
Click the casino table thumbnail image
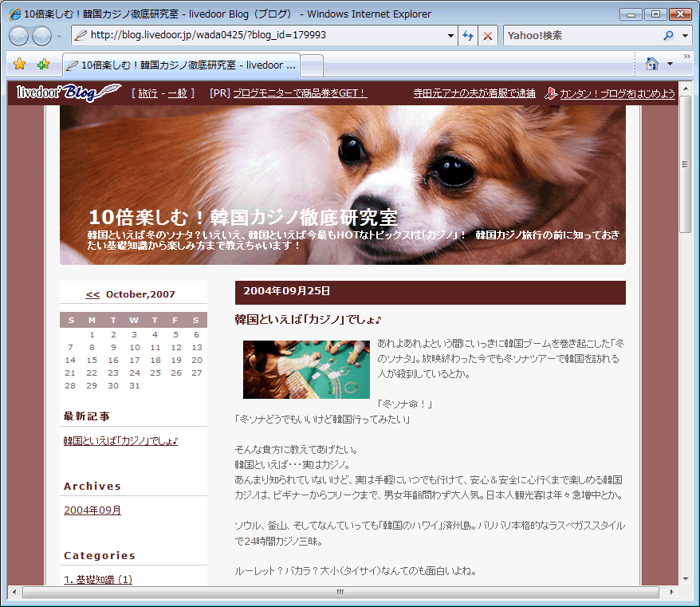tap(306, 369)
